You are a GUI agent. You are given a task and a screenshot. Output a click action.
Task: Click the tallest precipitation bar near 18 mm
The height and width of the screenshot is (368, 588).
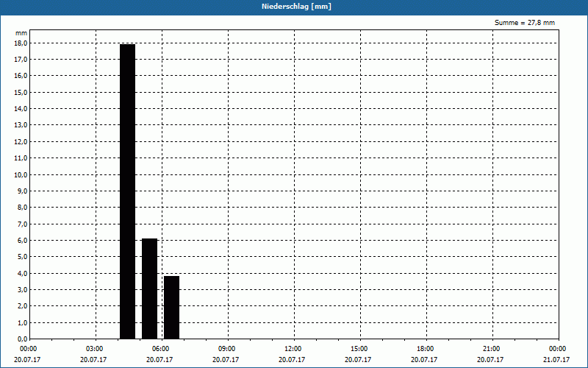(127, 191)
